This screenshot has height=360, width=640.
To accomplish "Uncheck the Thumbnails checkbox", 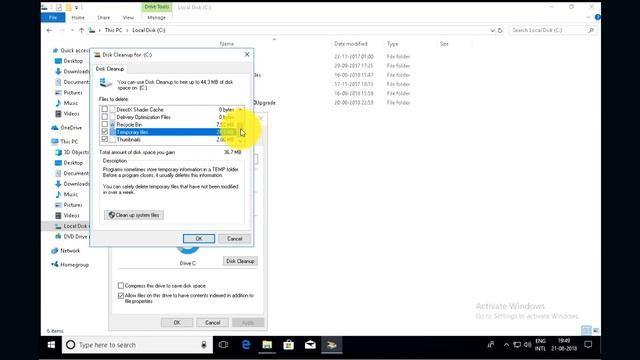I will (x=104, y=139).
